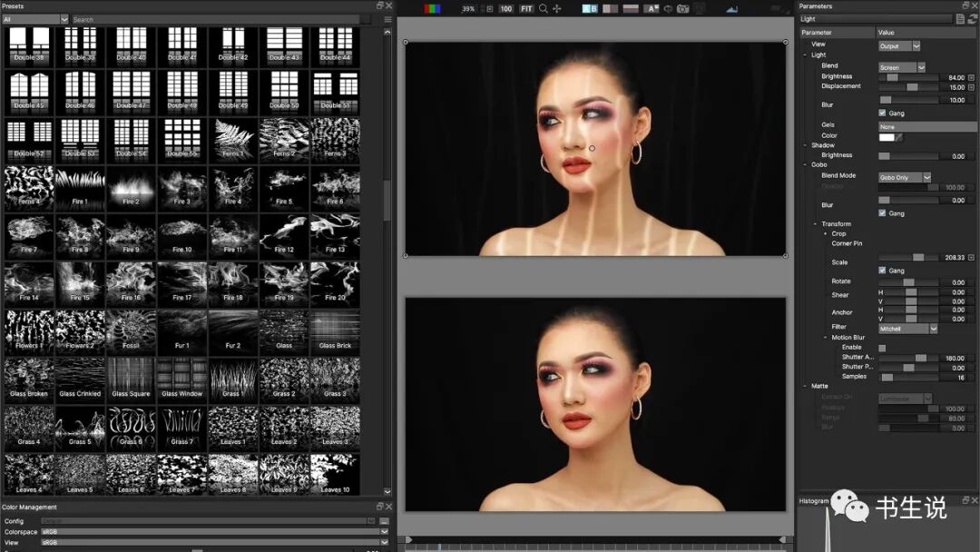
Task: Open the Light Color swatch picker
Action: 887,137
